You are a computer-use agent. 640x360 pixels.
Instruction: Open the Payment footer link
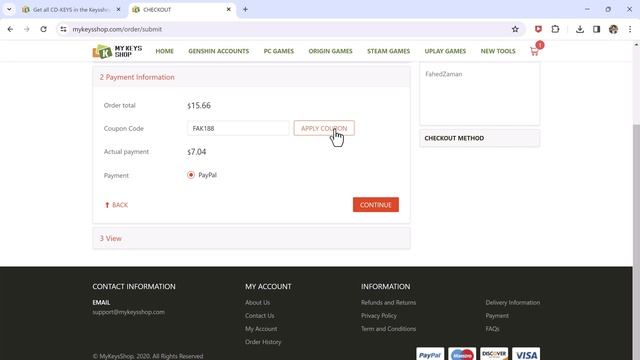(x=497, y=316)
